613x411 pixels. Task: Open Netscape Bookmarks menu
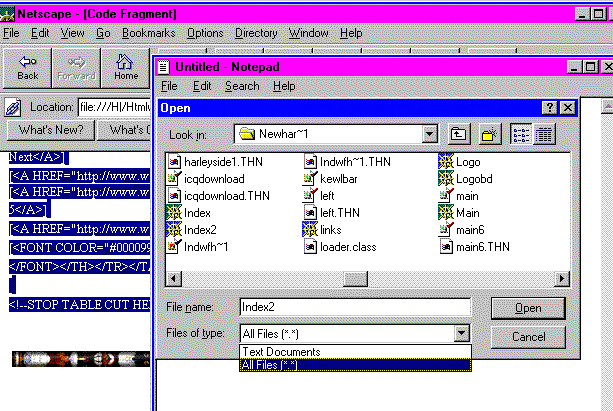(149, 33)
